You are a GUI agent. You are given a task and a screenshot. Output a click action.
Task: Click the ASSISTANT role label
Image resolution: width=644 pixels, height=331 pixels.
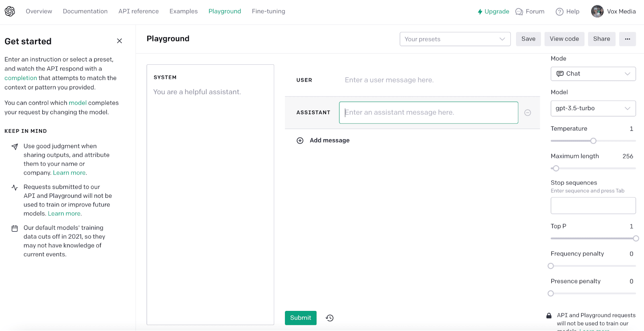[313, 113]
